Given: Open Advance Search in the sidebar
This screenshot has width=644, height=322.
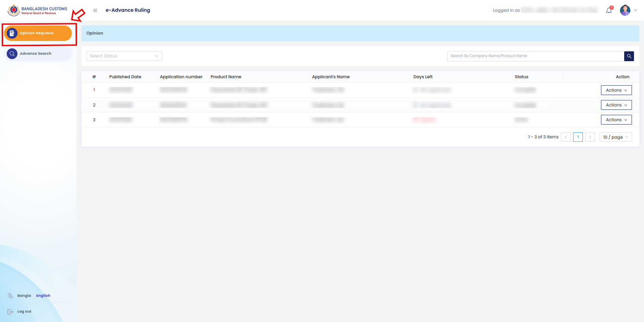Looking at the screenshot, I should tap(38, 54).
